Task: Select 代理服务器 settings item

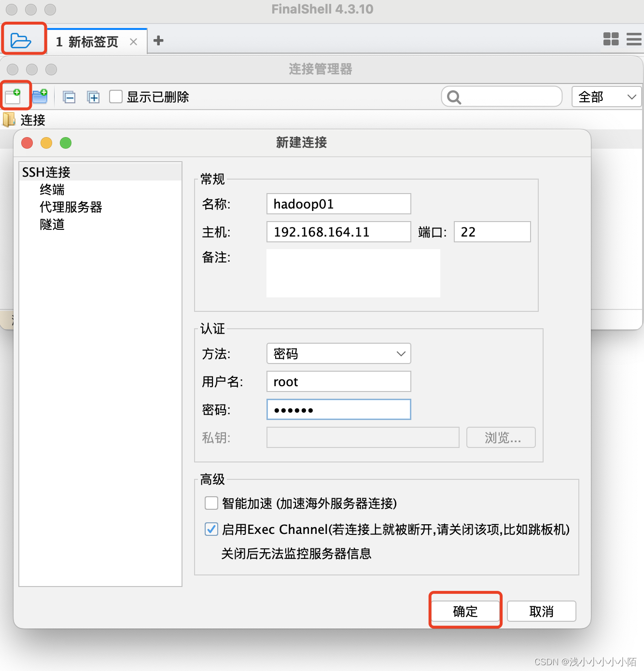Action: (x=71, y=207)
